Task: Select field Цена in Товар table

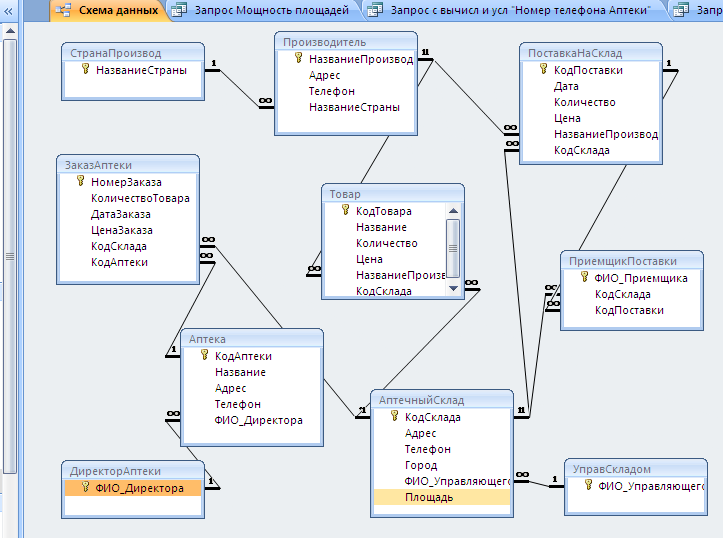Action: coord(369,259)
